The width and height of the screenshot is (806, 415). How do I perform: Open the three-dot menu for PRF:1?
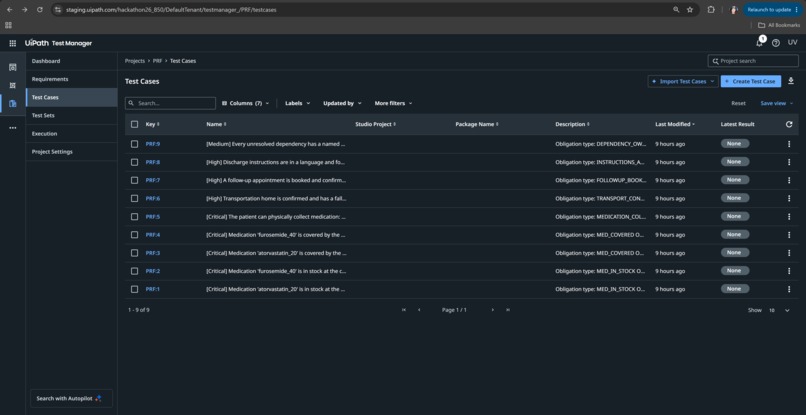(x=789, y=289)
